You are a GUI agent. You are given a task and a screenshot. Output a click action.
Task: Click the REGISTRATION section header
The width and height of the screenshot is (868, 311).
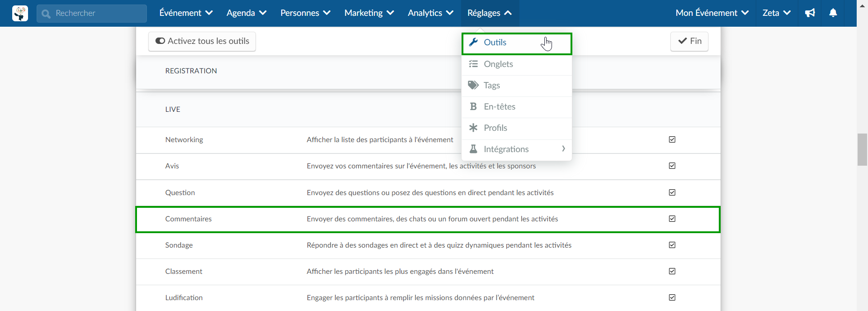[x=191, y=71]
